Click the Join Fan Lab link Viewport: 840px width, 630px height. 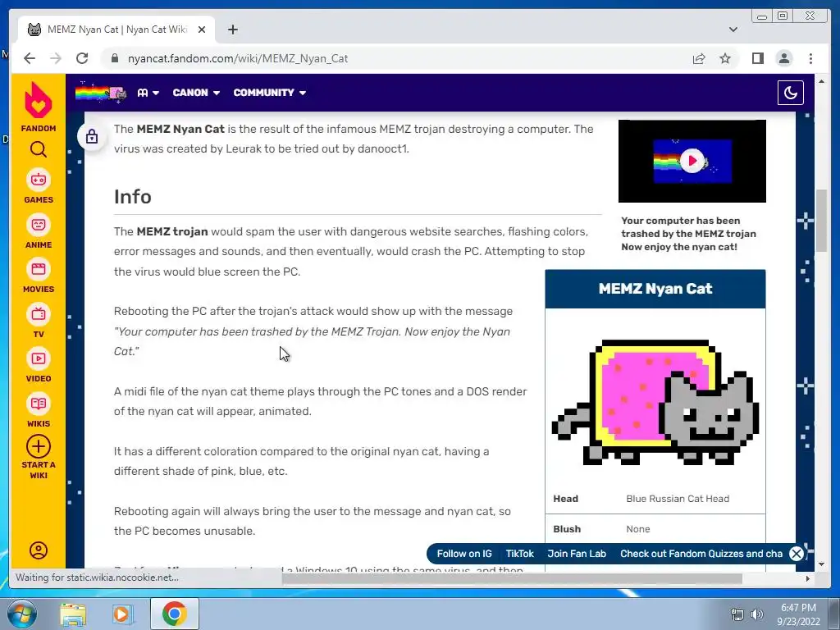click(x=577, y=554)
